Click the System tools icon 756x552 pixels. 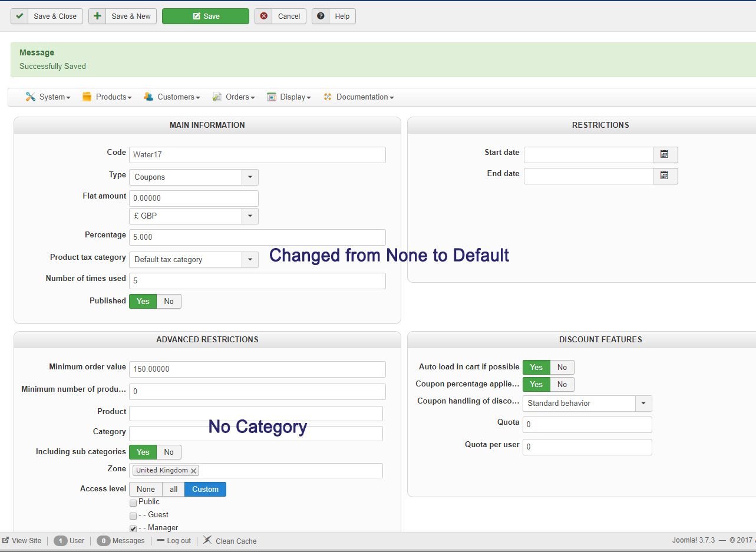coord(31,97)
